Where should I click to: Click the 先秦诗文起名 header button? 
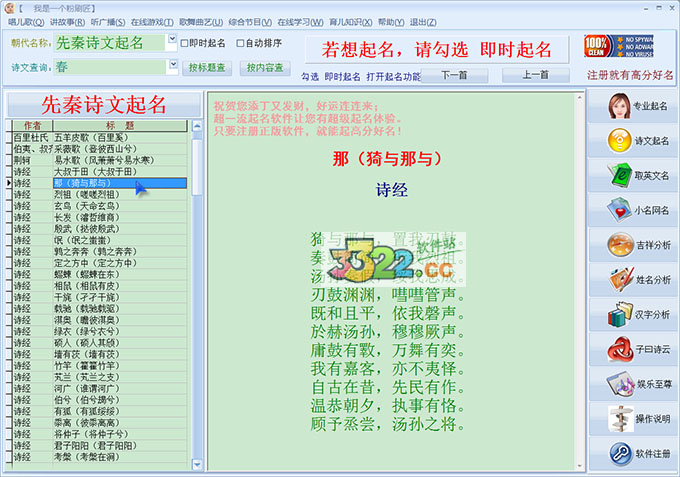coord(104,105)
